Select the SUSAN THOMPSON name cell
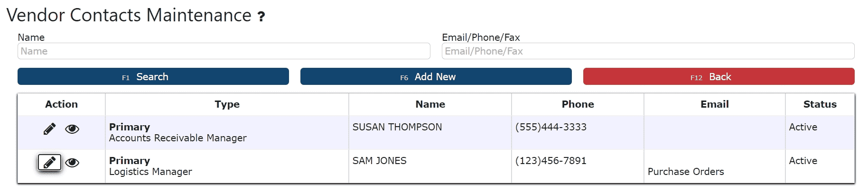Image resolution: width=868 pixels, height=193 pixels. tap(397, 127)
